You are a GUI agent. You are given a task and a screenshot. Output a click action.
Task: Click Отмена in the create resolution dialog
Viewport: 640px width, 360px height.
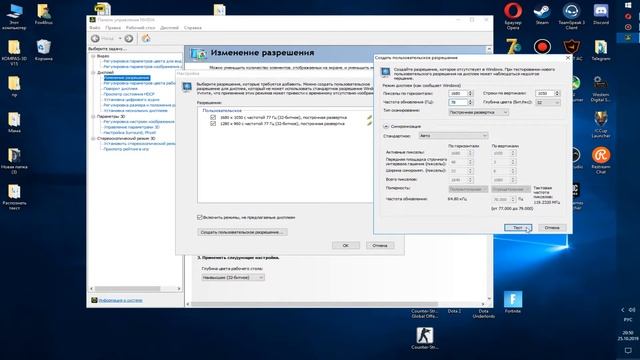552,228
